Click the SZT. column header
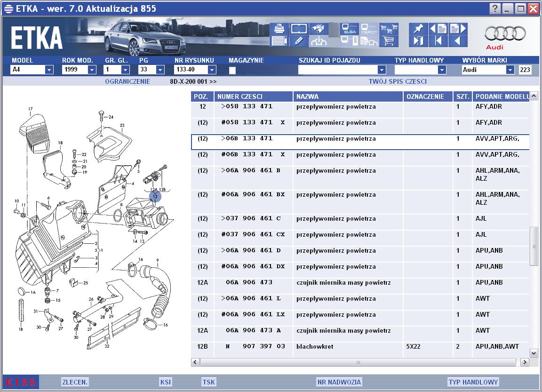Screen dimensions: 542x392 pos(462,96)
